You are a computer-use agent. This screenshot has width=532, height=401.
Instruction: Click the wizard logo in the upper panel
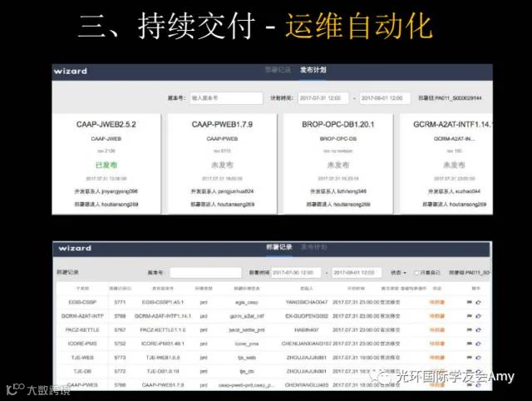coord(70,71)
